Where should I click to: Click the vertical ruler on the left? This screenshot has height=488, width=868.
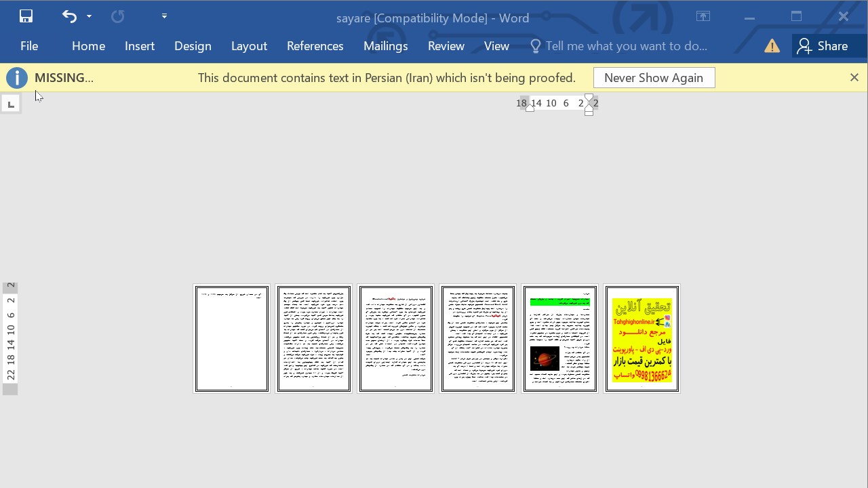pyautogui.click(x=10, y=338)
